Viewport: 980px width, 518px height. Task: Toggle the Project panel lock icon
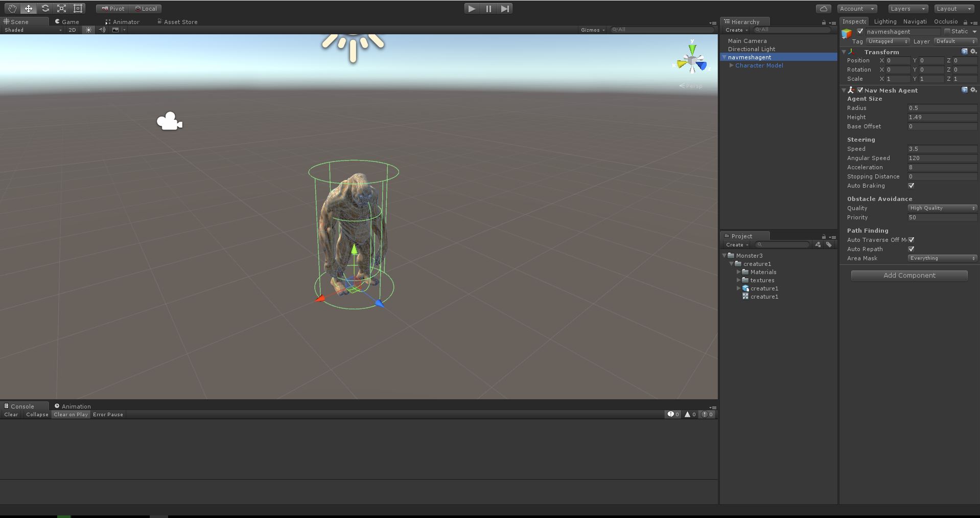tap(824, 237)
